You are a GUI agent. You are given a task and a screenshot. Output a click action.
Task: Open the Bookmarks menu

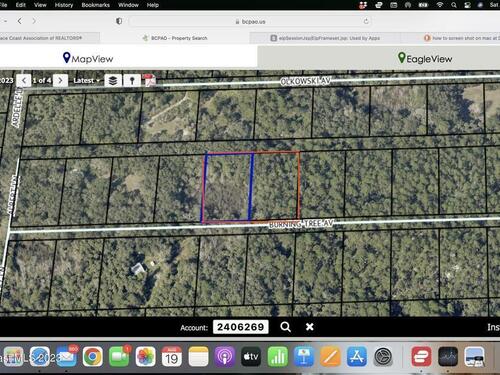click(x=96, y=5)
